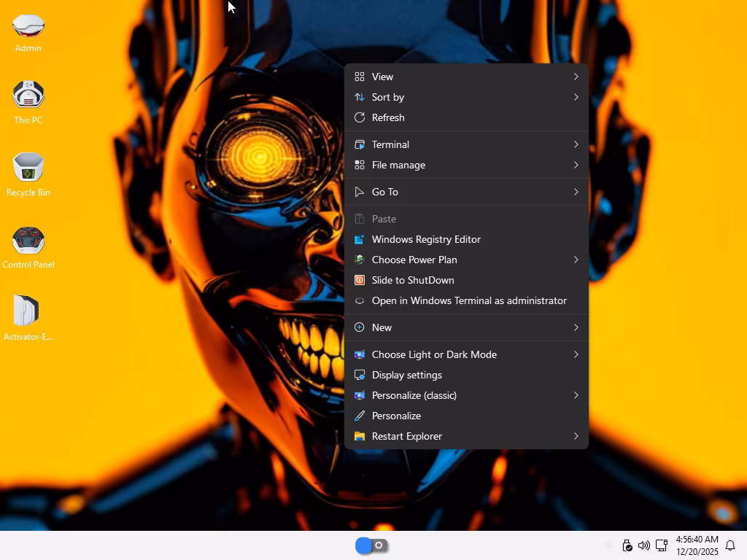Click the toggle-shaped taskbar start button
The width and height of the screenshot is (747, 560).
point(371,545)
